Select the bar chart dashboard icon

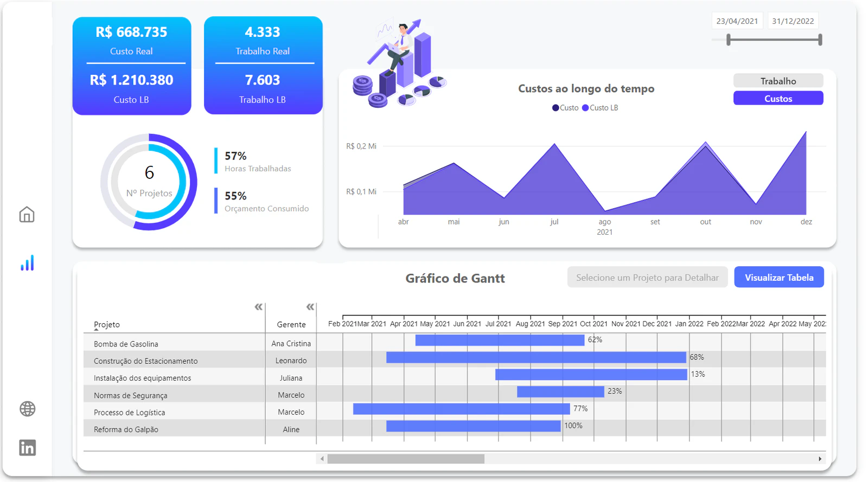pos(27,263)
